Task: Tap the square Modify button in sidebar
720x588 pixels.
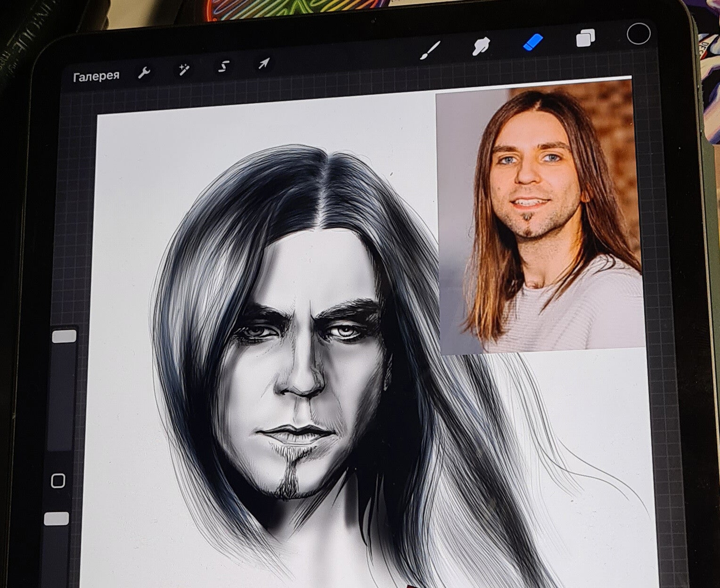Action: click(58, 481)
